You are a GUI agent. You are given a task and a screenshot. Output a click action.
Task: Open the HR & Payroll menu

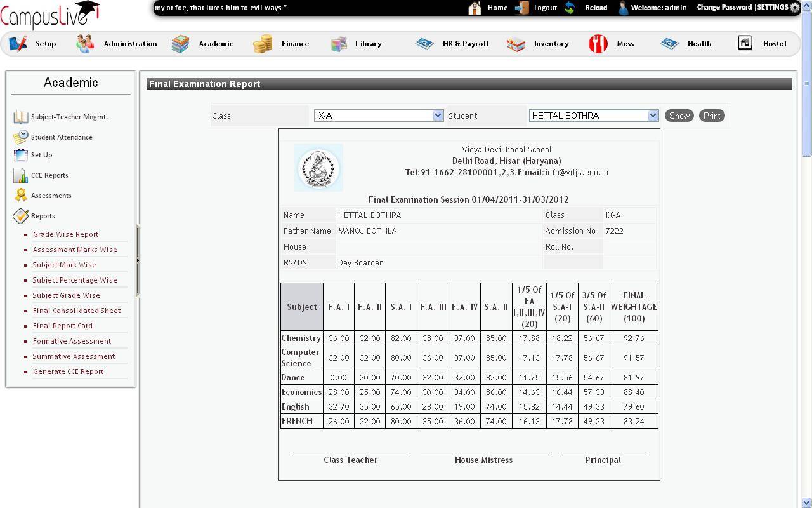pos(466,44)
